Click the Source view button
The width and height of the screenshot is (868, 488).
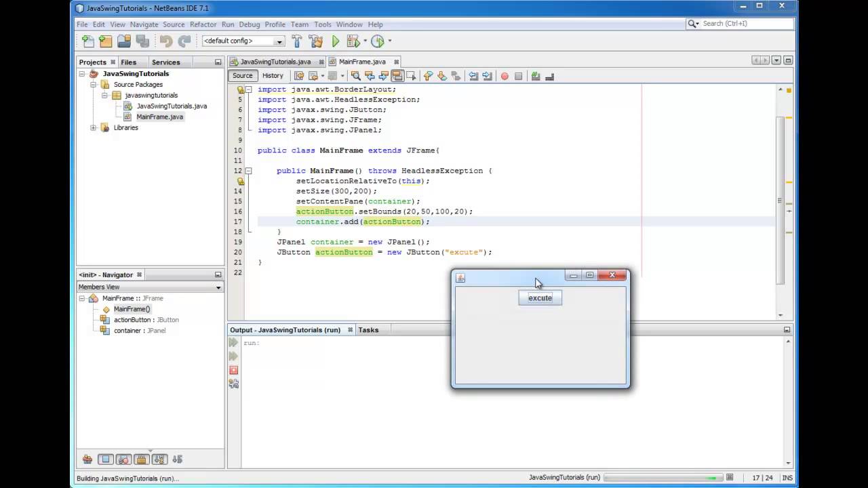(243, 76)
